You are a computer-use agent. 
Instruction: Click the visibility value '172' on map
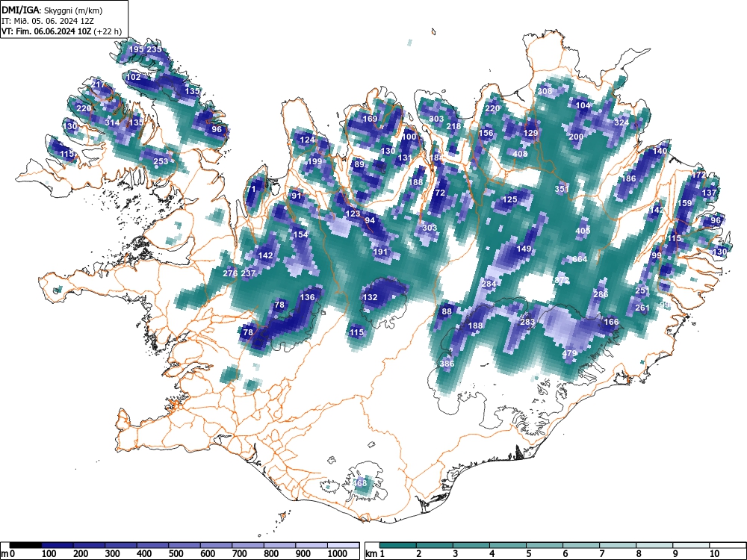tap(699, 175)
